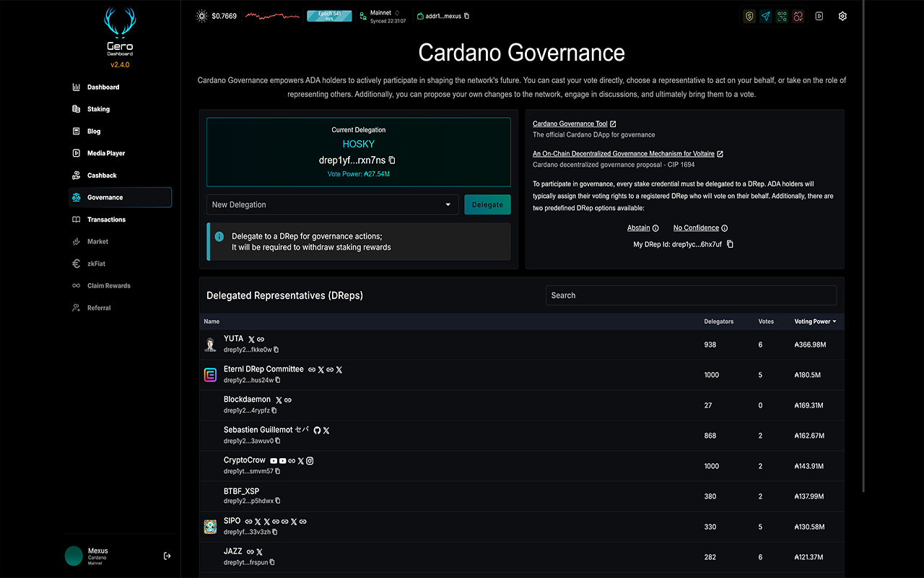Copy the addr1...mexus wallet address
Screen dimensions: 924x578
pyautogui.click(x=467, y=16)
